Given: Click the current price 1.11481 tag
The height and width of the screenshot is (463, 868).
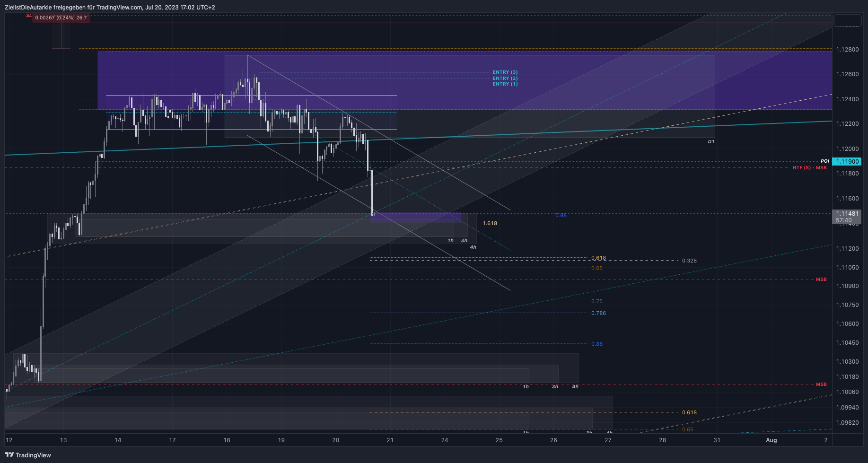Looking at the screenshot, I should tap(847, 217).
